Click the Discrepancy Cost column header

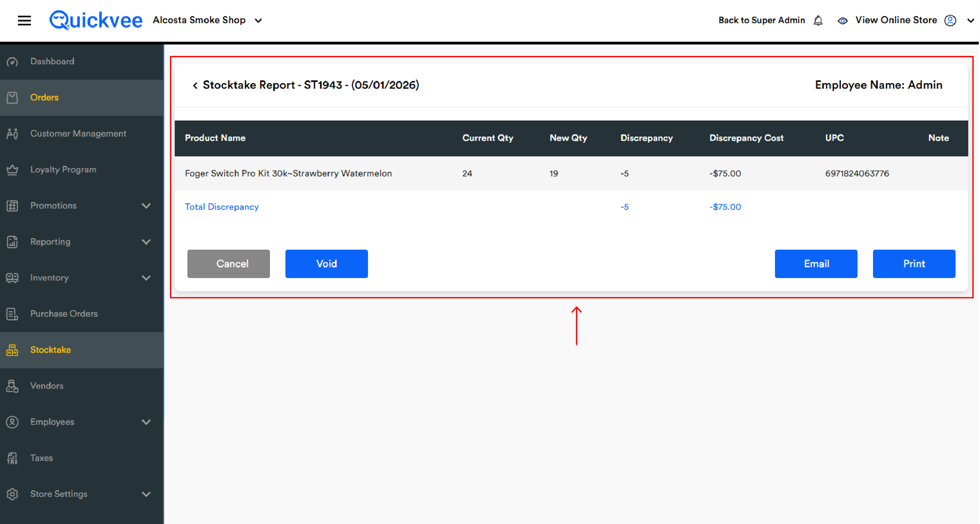point(746,138)
